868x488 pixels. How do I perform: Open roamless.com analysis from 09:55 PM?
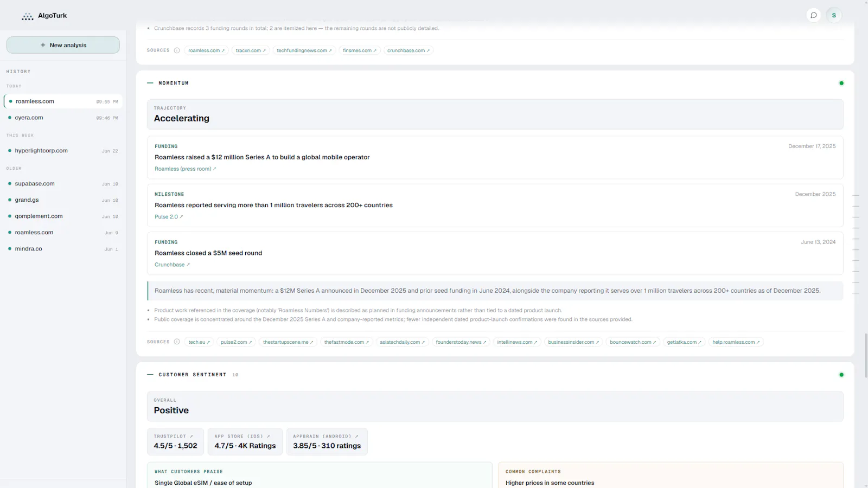pos(63,101)
